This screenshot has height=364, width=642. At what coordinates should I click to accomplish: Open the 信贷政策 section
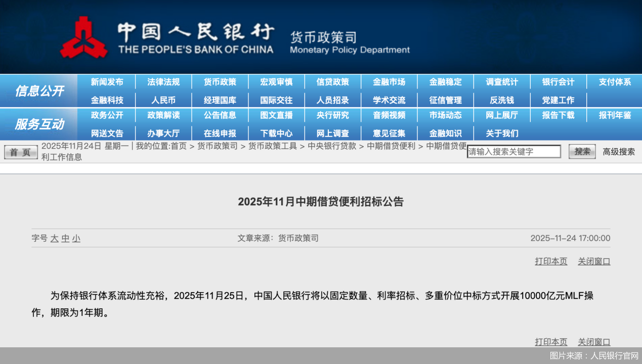pyautogui.click(x=333, y=81)
